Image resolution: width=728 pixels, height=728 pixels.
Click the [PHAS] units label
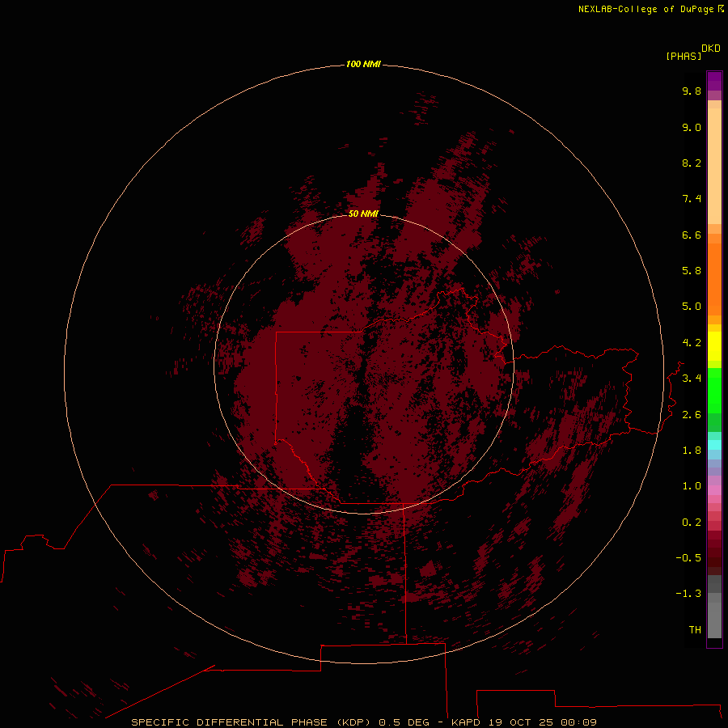click(684, 57)
